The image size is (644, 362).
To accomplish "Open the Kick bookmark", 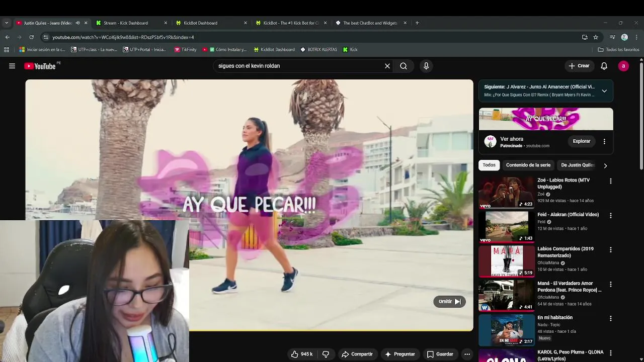I will [350, 49].
